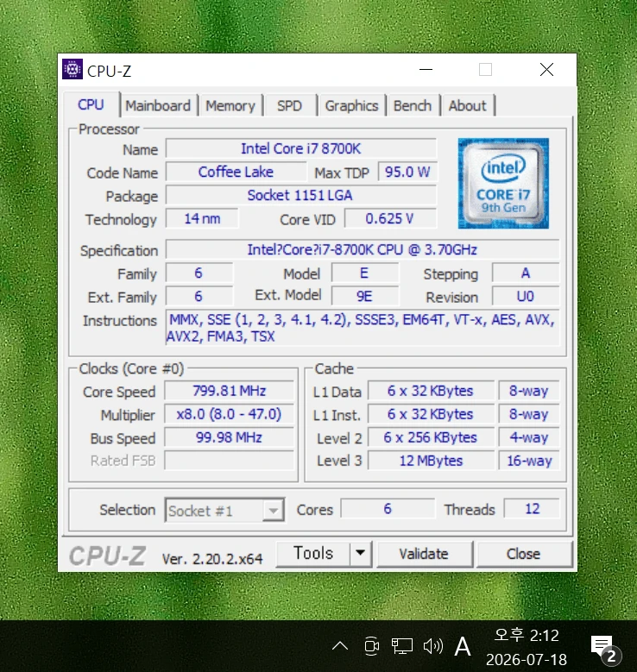
Task: Minimize the CPU-Z window
Action: click(x=426, y=69)
